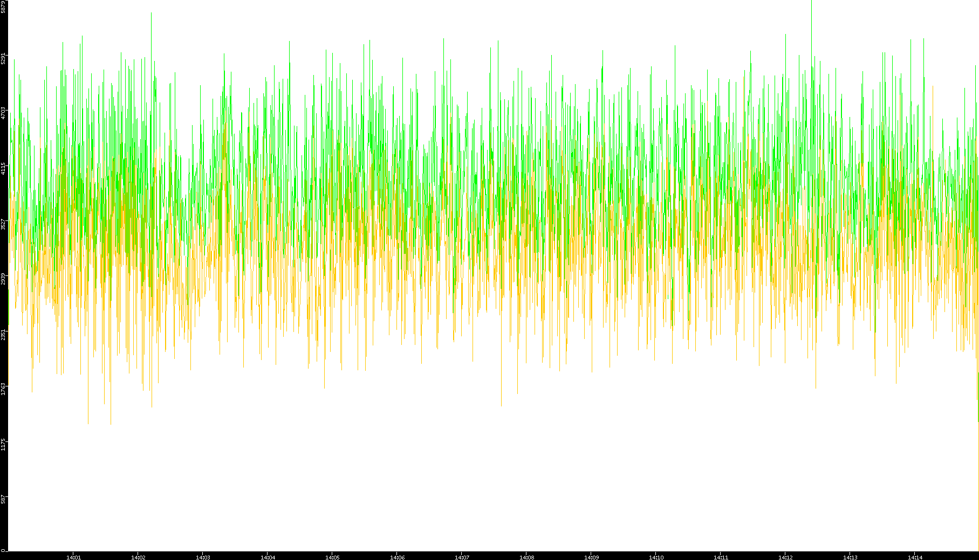Select the 2939 vertical axis label
Viewport: 979px width, 560px height.
pyautogui.click(x=3, y=279)
